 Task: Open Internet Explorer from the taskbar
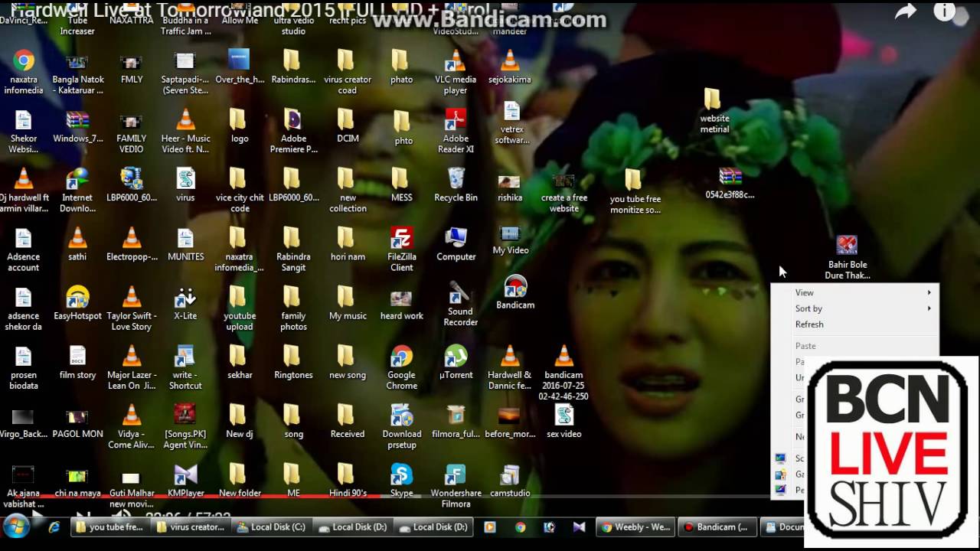54,527
